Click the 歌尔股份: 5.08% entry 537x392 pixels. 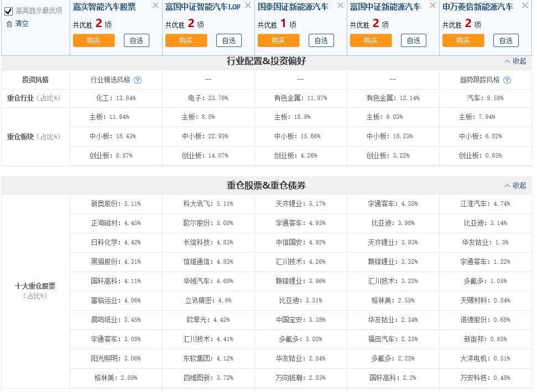[208, 223]
